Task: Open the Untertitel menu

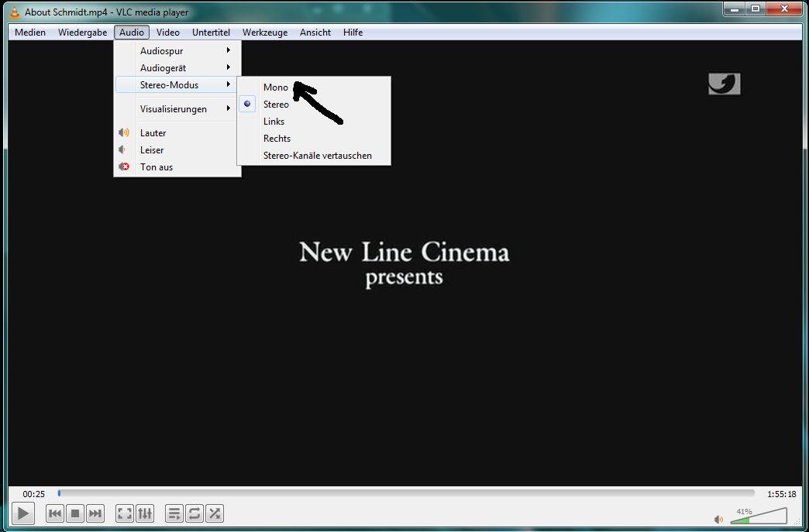Action: (211, 32)
